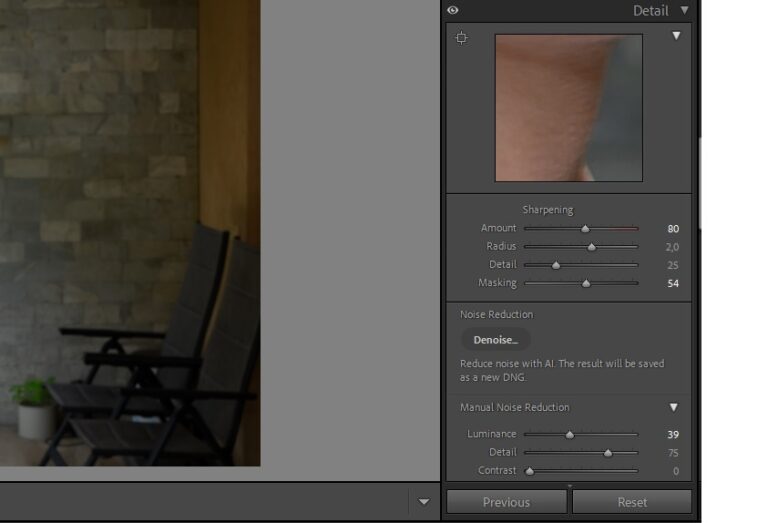Viewport: 768px width, 523px height.
Task: Click the Amount value 80 field
Action: (672, 229)
